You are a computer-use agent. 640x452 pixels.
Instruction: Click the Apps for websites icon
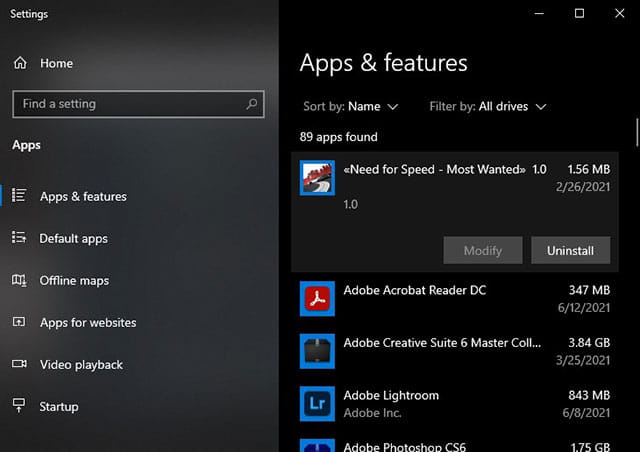(x=19, y=322)
